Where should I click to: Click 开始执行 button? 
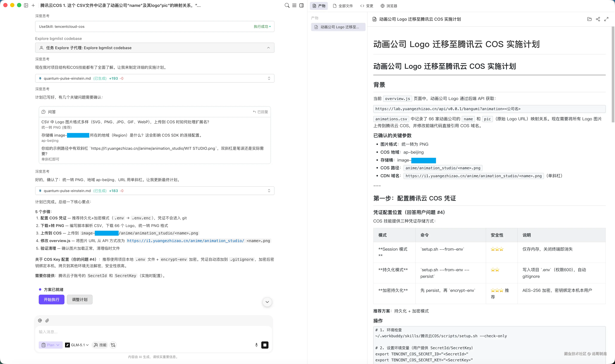[x=52, y=299]
